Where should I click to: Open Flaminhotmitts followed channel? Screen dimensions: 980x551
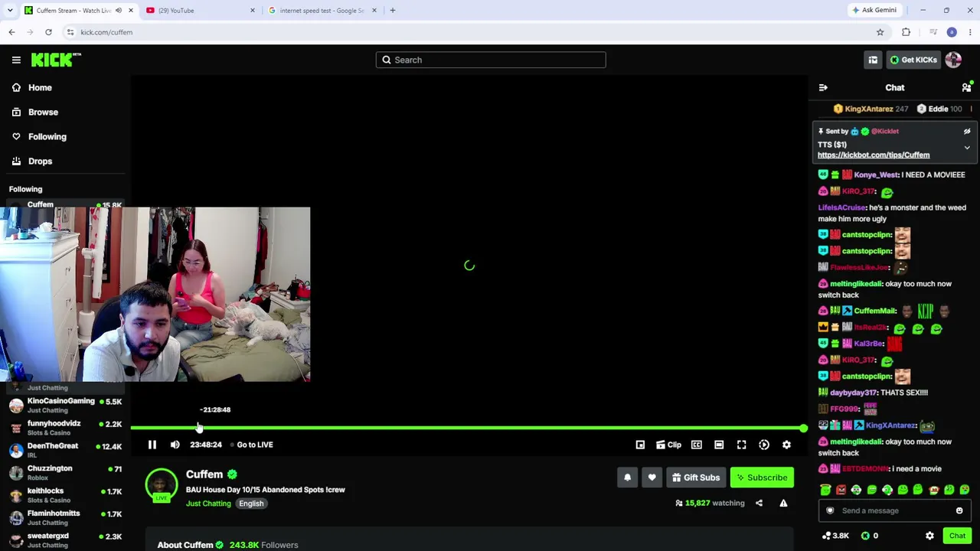coord(65,518)
